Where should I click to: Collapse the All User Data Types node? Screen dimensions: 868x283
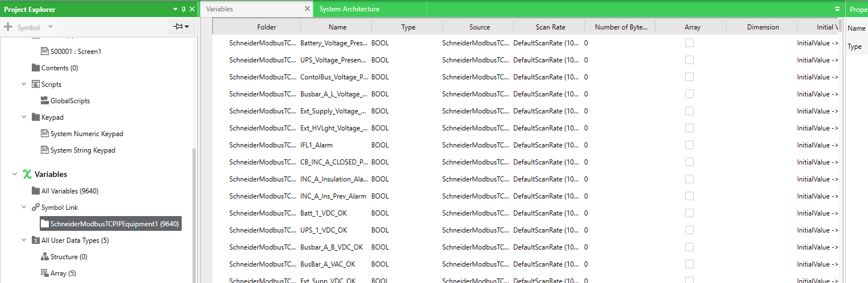(x=24, y=240)
